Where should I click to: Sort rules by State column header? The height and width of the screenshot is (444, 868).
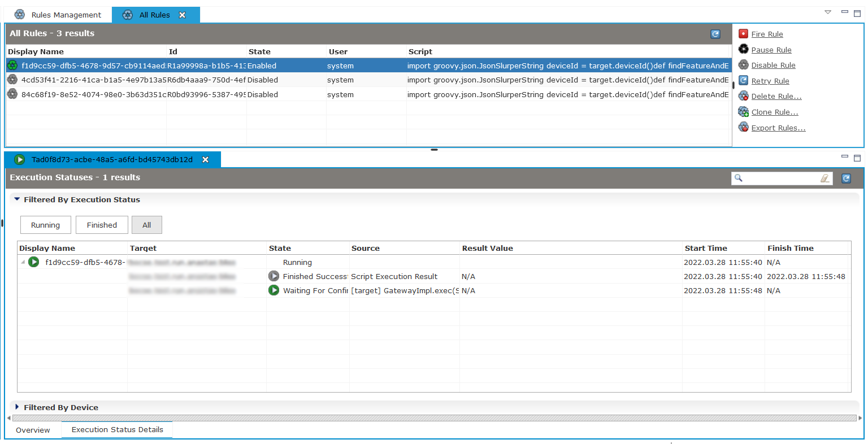(x=286, y=51)
